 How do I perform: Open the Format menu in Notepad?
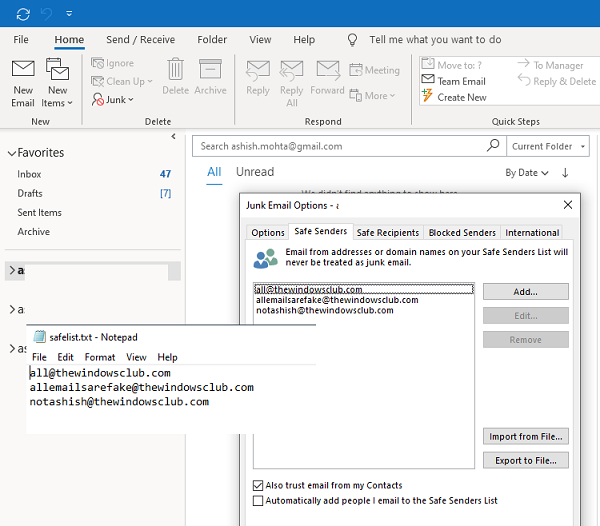(100, 357)
